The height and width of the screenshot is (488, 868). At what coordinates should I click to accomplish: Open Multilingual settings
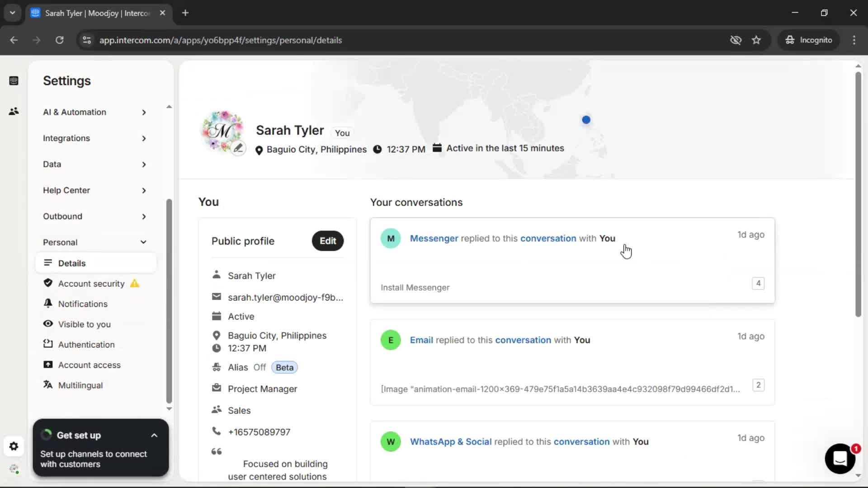tap(80, 385)
